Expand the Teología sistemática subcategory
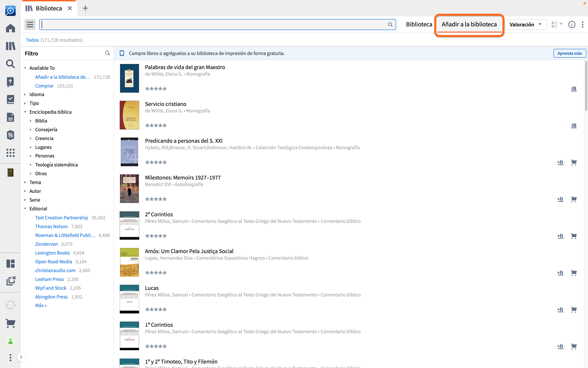This screenshot has height=368, width=588. (31, 165)
